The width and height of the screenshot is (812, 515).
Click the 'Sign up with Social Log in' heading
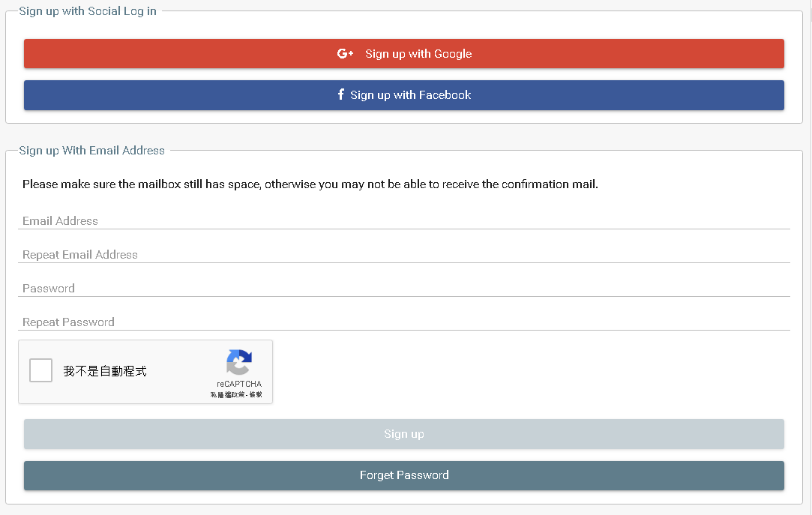[x=88, y=11]
